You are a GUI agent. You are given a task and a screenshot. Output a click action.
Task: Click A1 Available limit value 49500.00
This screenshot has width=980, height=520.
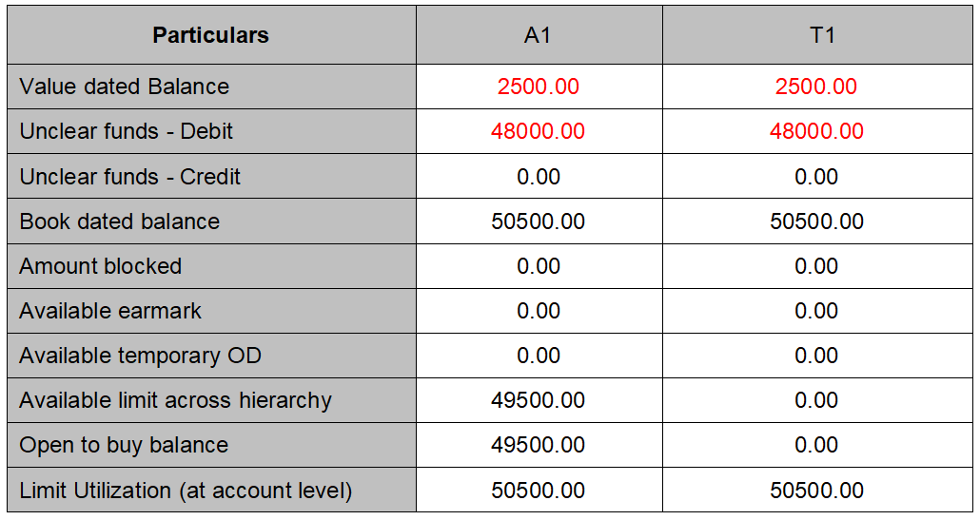(538, 400)
